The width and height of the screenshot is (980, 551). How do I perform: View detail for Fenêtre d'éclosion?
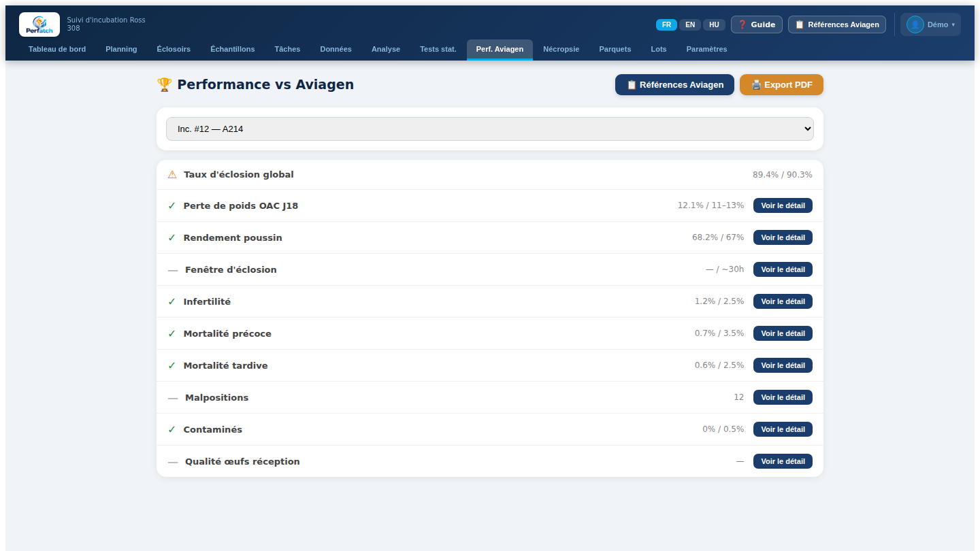click(783, 269)
